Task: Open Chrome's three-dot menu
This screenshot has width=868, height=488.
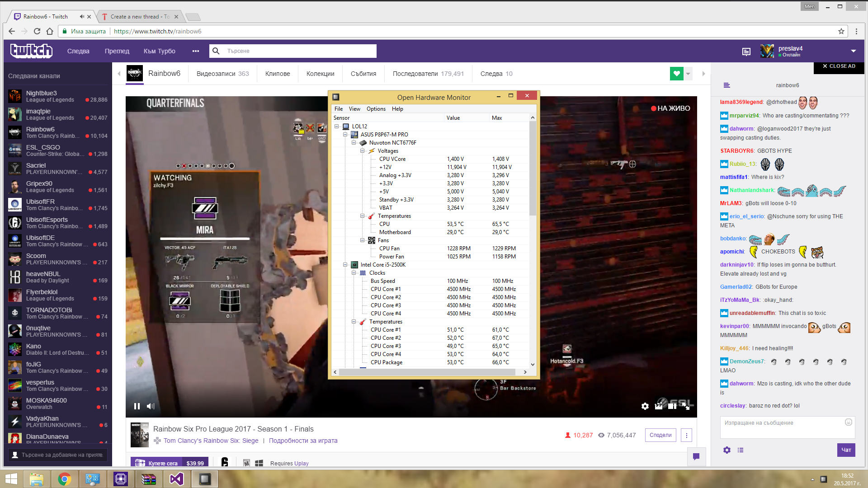Action: point(856,31)
